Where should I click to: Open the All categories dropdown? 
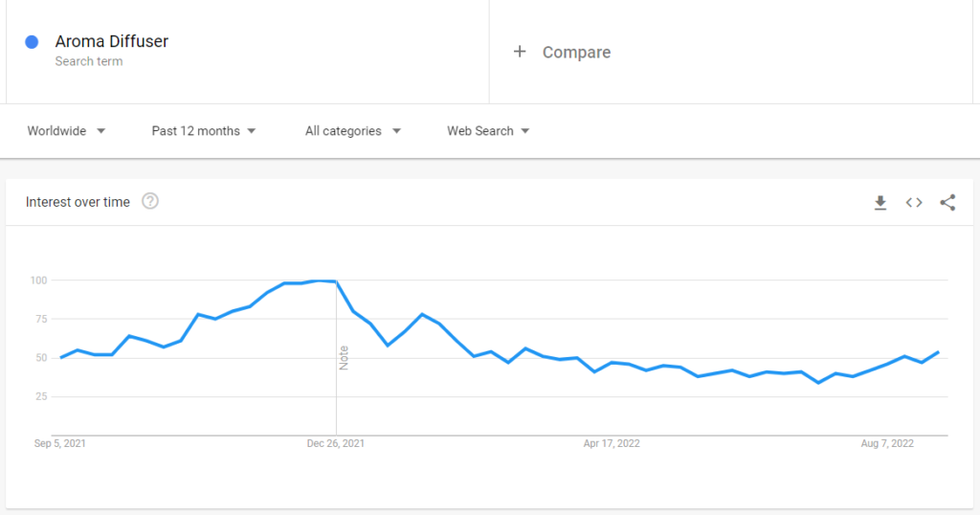coord(353,130)
